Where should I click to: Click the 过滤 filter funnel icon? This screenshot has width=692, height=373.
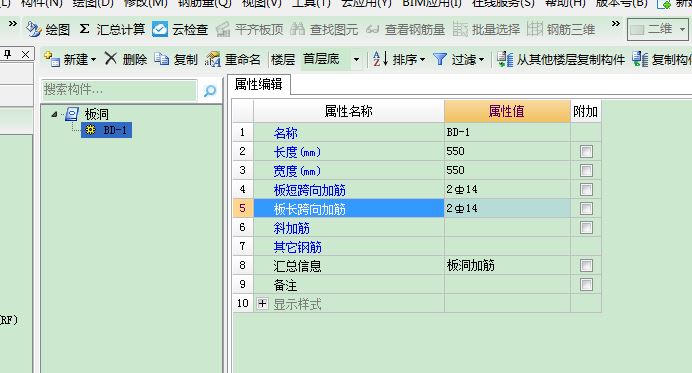tap(440, 59)
